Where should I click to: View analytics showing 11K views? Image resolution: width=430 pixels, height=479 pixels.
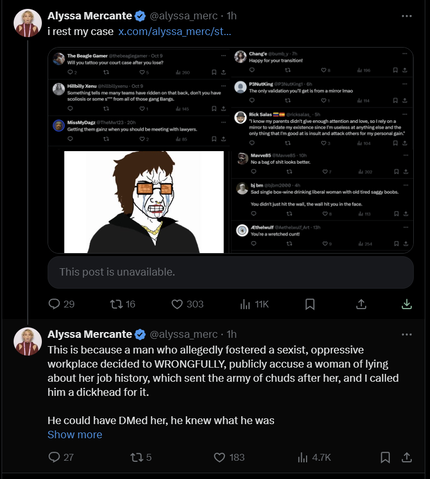pyautogui.click(x=254, y=304)
